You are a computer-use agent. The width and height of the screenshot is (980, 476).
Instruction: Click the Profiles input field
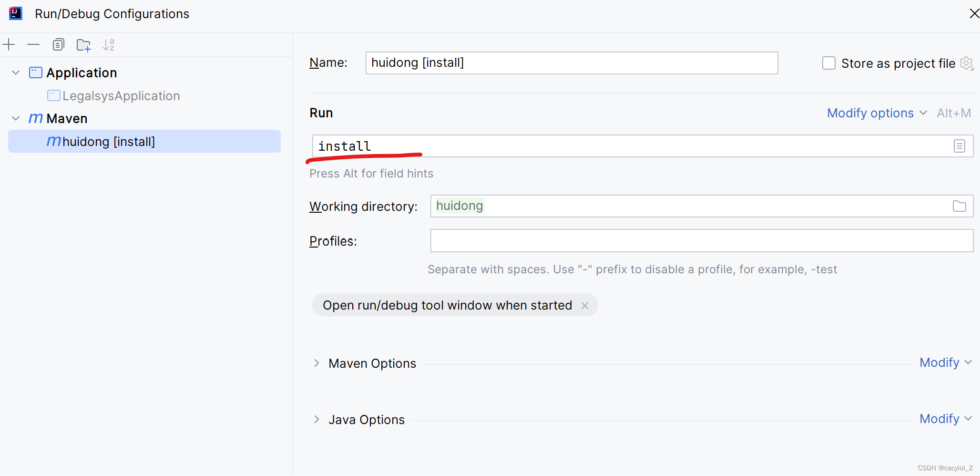click(701, 241)
